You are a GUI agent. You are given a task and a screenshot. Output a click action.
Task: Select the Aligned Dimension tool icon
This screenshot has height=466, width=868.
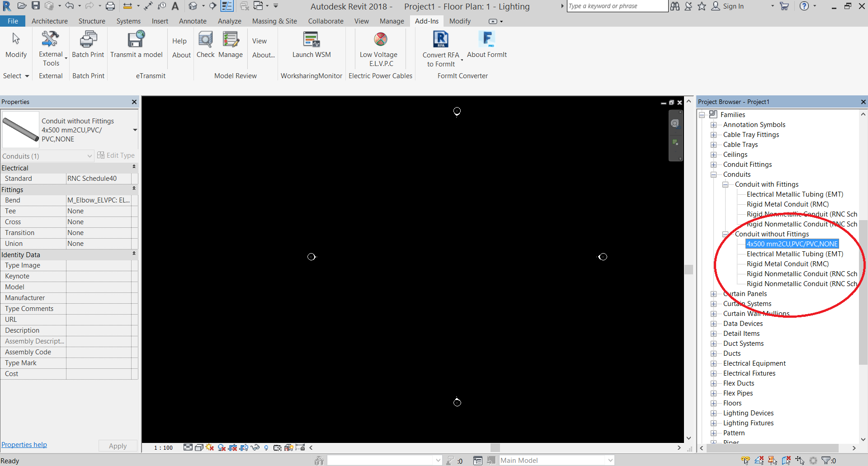click(x=149, y=6)
